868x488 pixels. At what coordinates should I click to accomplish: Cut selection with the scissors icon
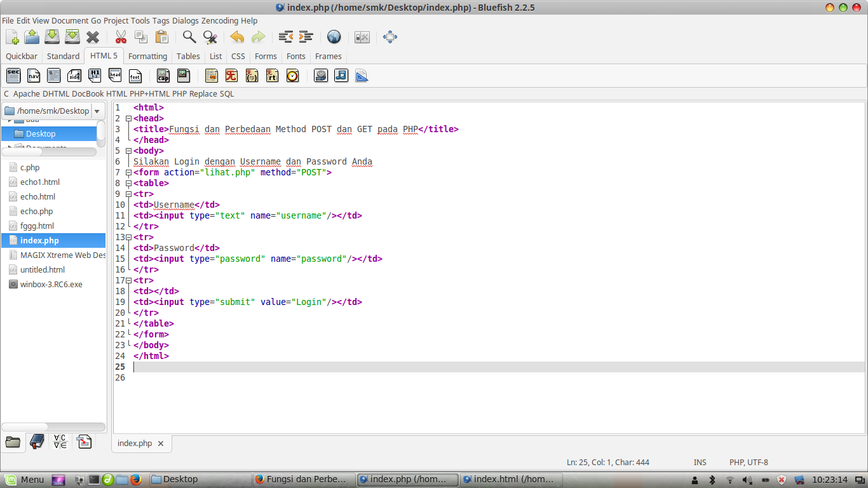tap(121, 37)
